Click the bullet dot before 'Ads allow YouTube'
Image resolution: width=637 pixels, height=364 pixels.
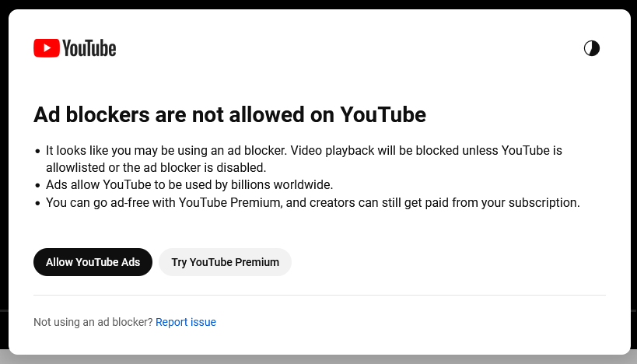coord(38,186)
